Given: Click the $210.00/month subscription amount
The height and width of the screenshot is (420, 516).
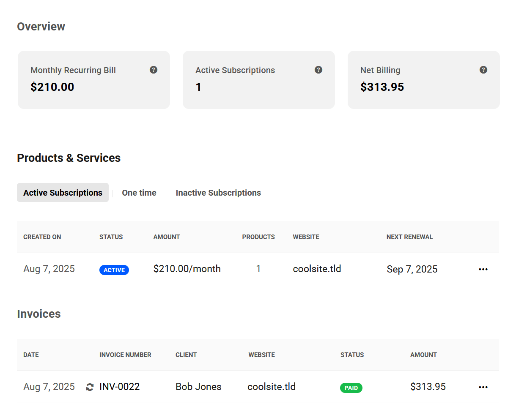Looking at the screenshot, I should tap(187, 269).
